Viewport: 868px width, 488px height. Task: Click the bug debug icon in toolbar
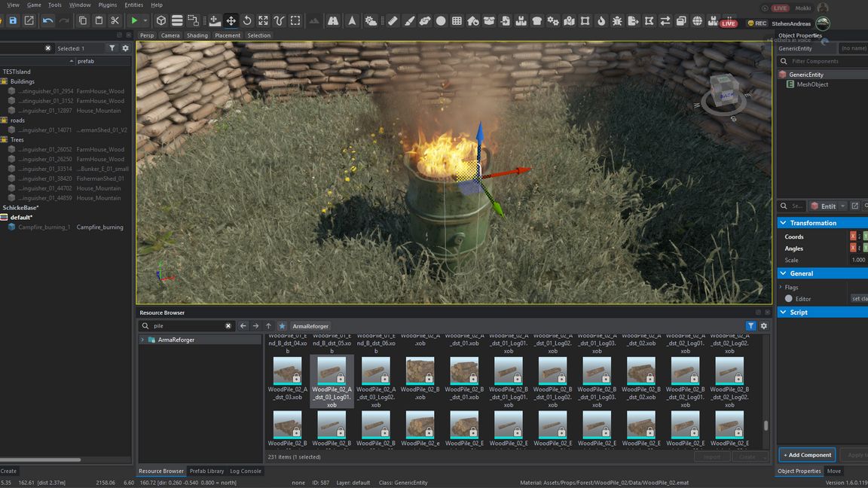click(x=618, y=21)
